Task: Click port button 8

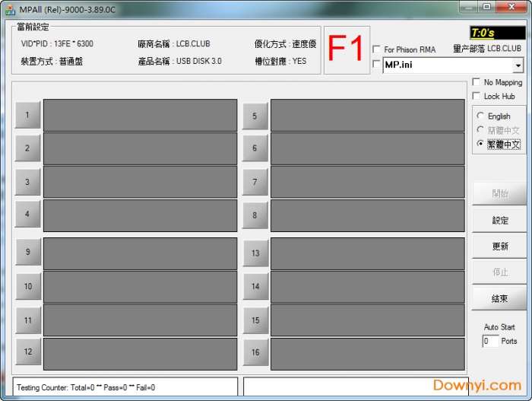Action: 255,215
